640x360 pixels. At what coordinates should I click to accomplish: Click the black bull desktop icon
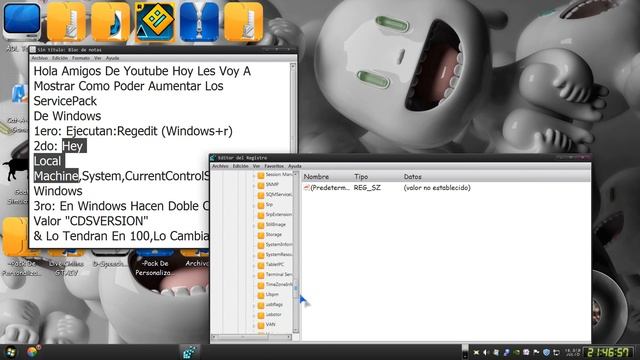pos(16,168)
